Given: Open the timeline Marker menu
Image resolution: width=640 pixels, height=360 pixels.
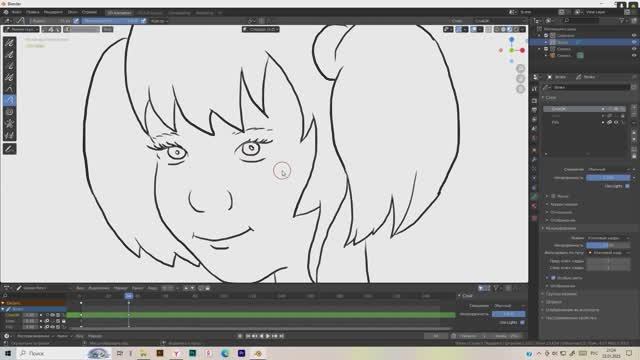Looking at the screenshot, I should [x=120, y=288].
